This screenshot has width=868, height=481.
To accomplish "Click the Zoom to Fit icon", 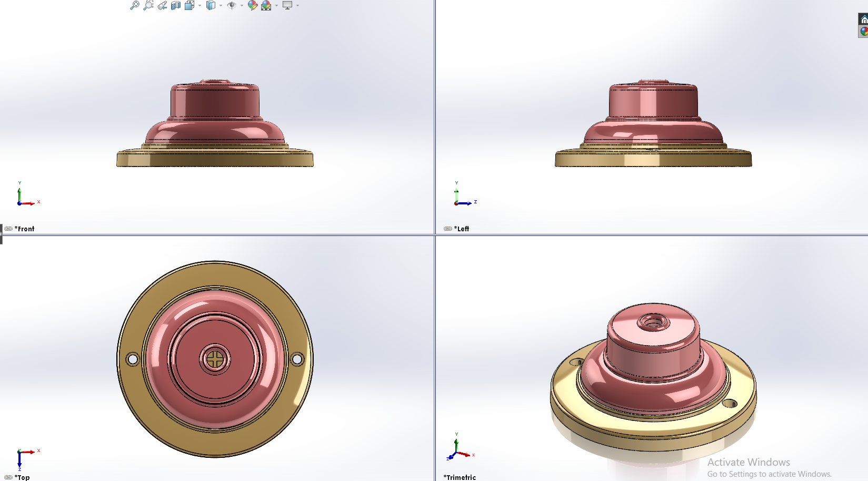I will coord(135,5).
